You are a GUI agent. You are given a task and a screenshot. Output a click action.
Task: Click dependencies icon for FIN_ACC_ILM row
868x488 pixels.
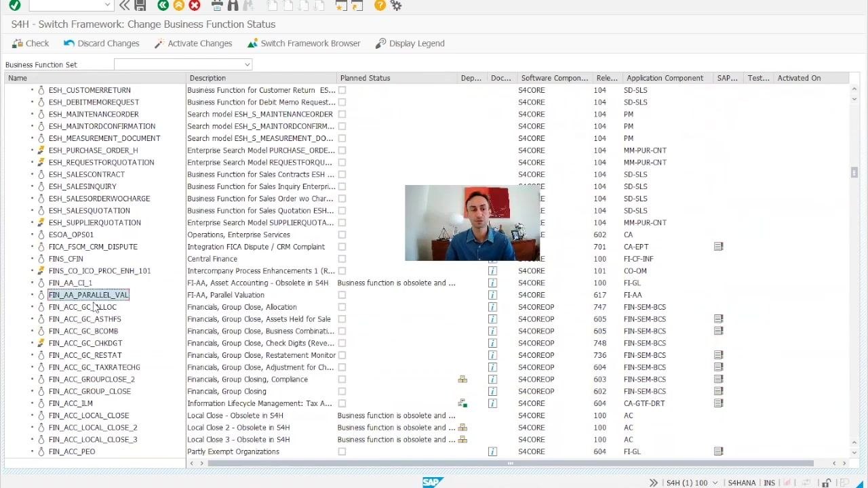pyautogui.click(x=462, y=403)
